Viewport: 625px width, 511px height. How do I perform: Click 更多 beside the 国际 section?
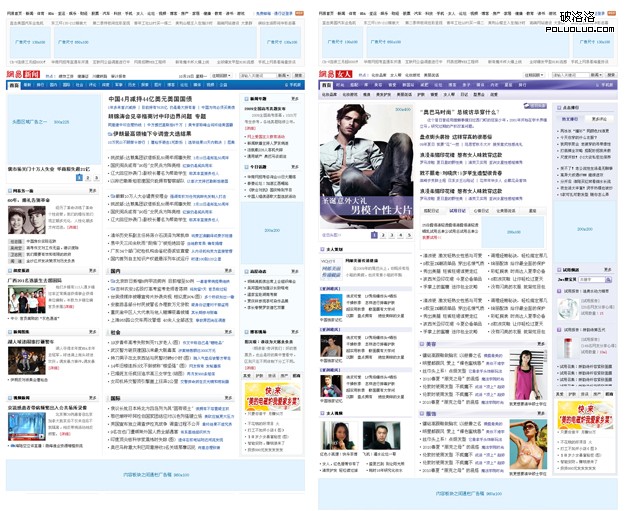228,398
